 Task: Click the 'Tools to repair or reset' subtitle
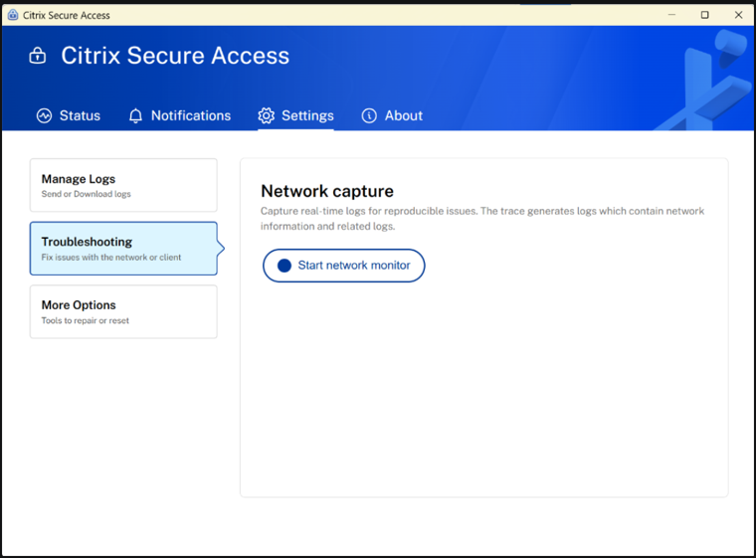86,320
